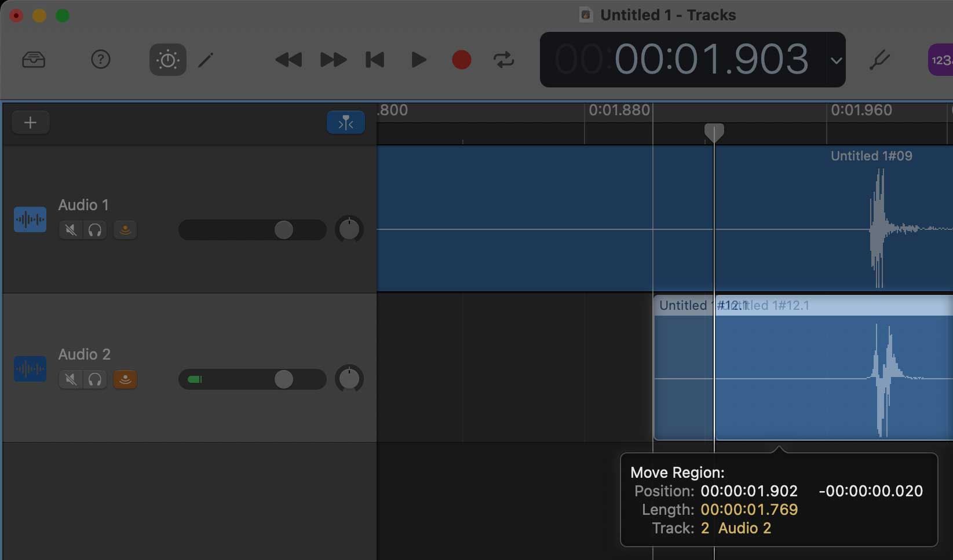Click the Fast Forward button
Viewport: 953px width, 560px height.
click(333, 60)
